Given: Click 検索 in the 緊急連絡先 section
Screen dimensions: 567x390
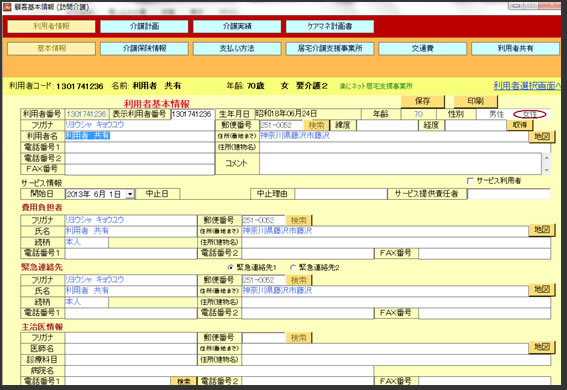Looking at the screenshot, I should 299,280.
